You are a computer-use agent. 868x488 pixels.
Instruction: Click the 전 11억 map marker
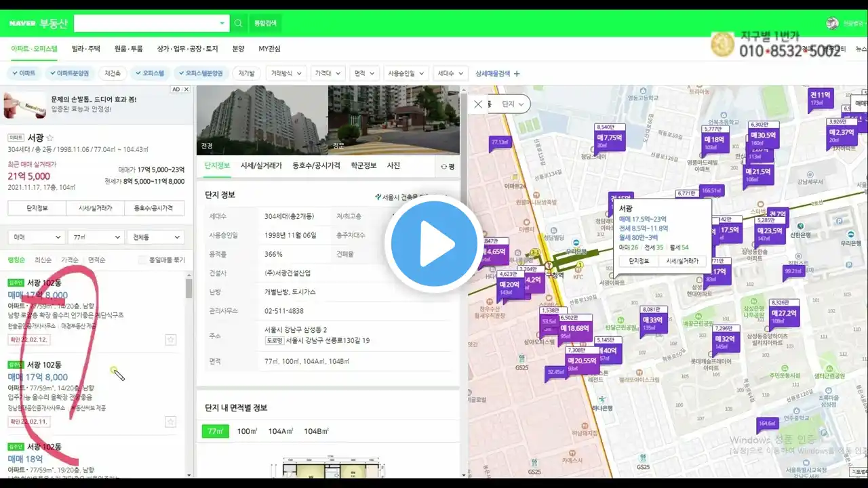(820, 99)
